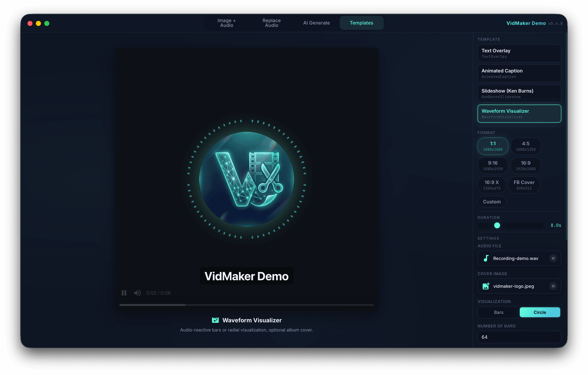Minimize the window with the yellow button
The height and width of the screenshot is (375, 588).
38,23
